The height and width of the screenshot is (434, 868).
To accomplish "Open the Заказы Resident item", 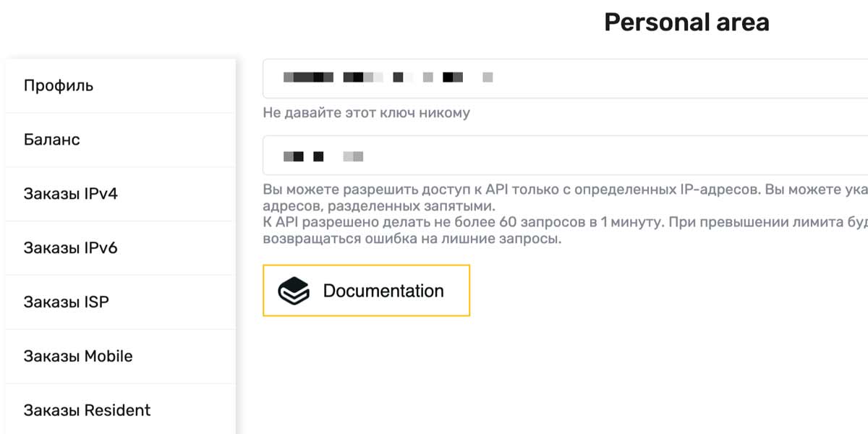I will [87, 410].
